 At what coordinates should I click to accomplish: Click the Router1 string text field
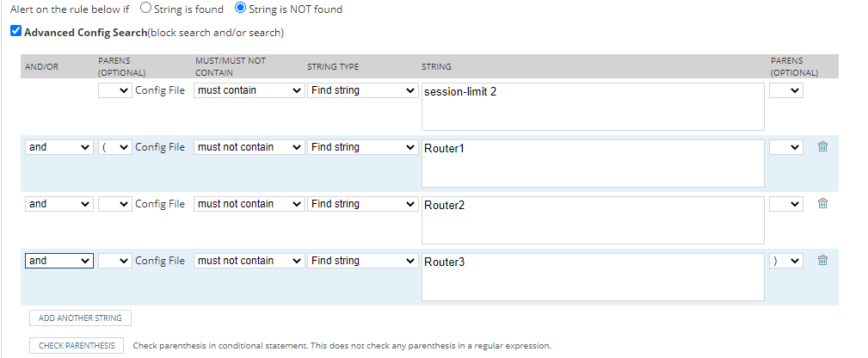pyautogui.click(x=593, y=164)
